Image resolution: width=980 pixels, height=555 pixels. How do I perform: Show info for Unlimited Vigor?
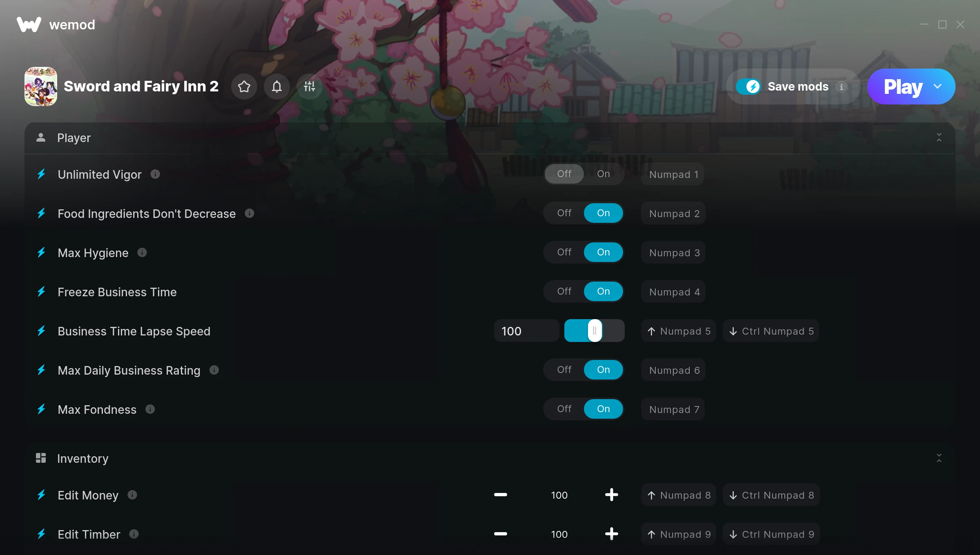(x=155, y=174)
